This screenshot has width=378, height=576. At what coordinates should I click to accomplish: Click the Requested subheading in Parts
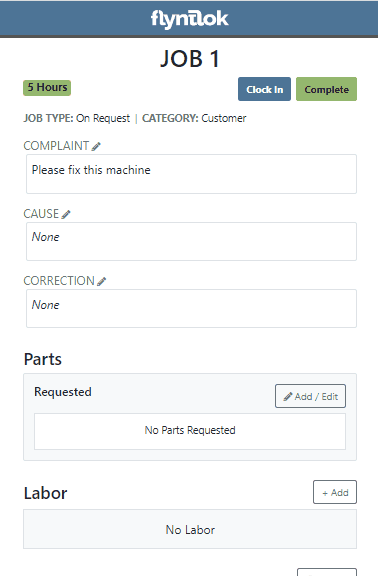coord(63,392)
